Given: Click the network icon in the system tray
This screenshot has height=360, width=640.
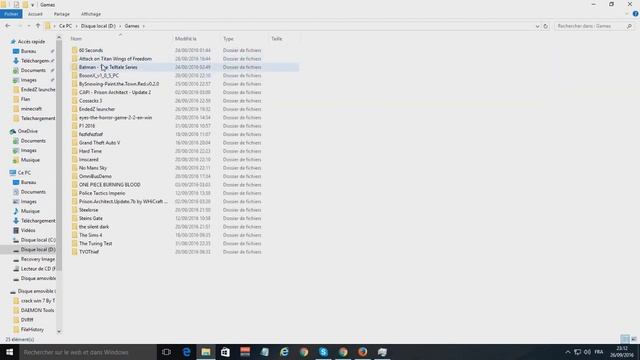Looking at the screenshot, I should point(577,352).
